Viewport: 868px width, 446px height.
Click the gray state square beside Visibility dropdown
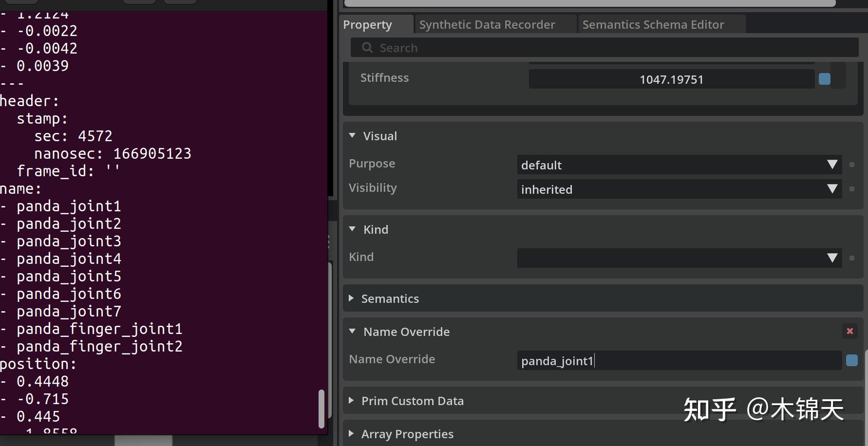pos(852,189)
